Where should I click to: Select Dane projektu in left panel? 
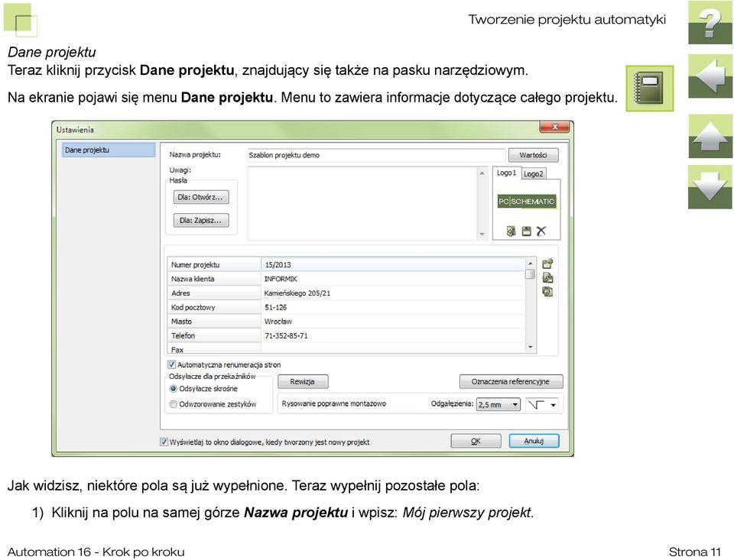tap(109, 150)
